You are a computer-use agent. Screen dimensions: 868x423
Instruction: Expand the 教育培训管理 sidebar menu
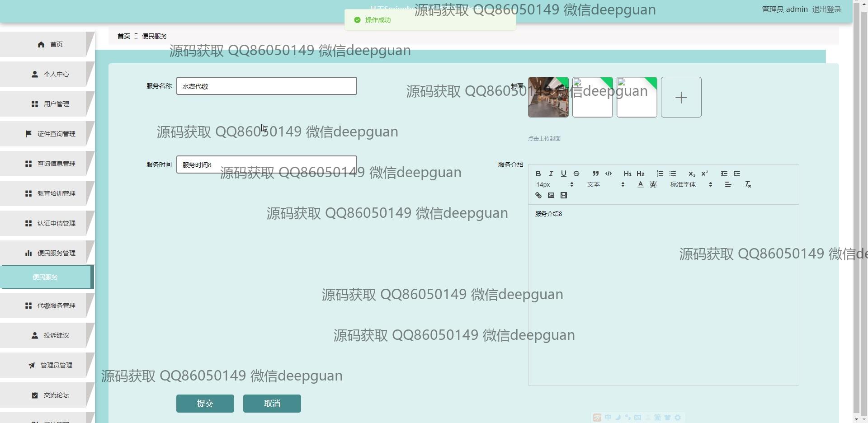tap(47, 193)
